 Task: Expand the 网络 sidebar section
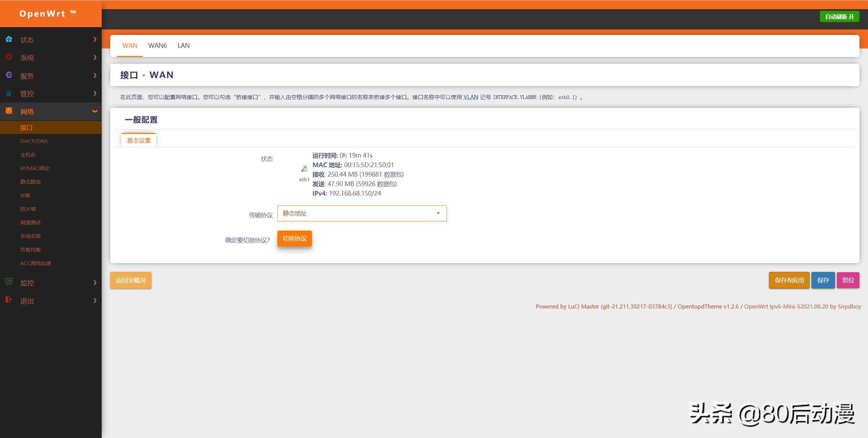[x=50, y=111]
